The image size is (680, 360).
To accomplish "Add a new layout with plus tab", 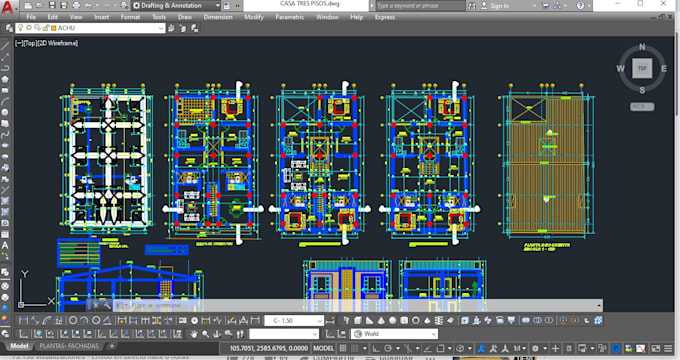I will 112,346.
